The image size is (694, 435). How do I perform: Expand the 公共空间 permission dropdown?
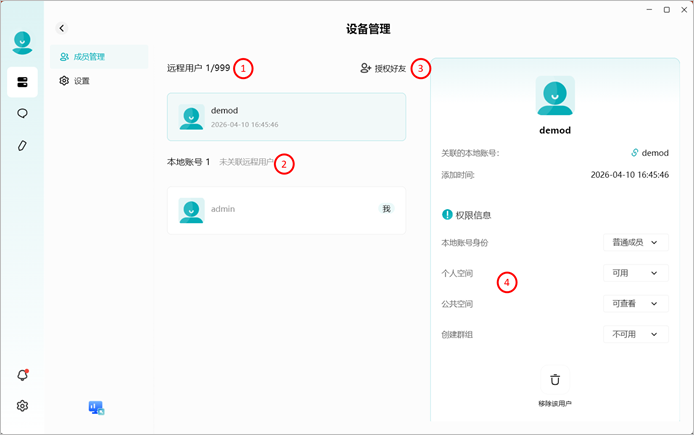click(636, 304)
